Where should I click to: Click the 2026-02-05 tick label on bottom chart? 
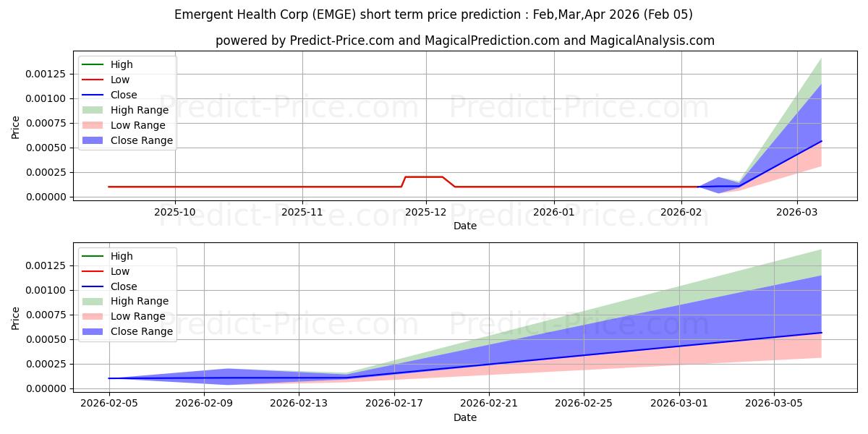[109, 404]
